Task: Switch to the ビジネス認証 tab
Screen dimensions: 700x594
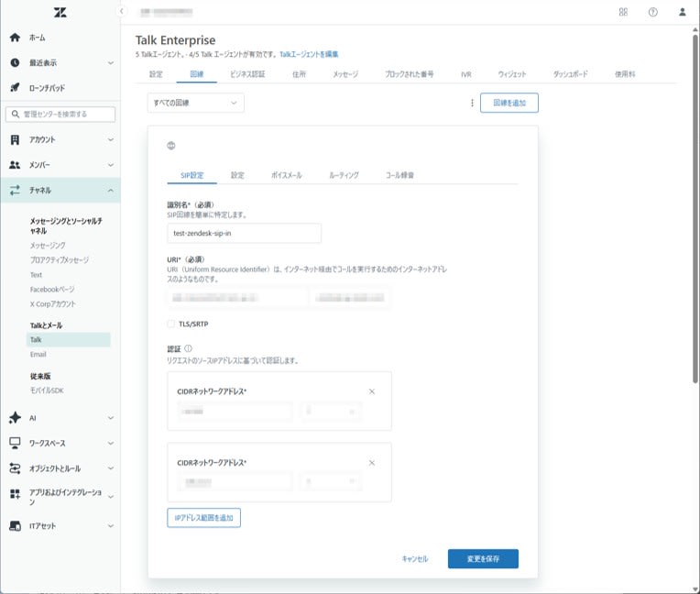Action: coord(247,74)
